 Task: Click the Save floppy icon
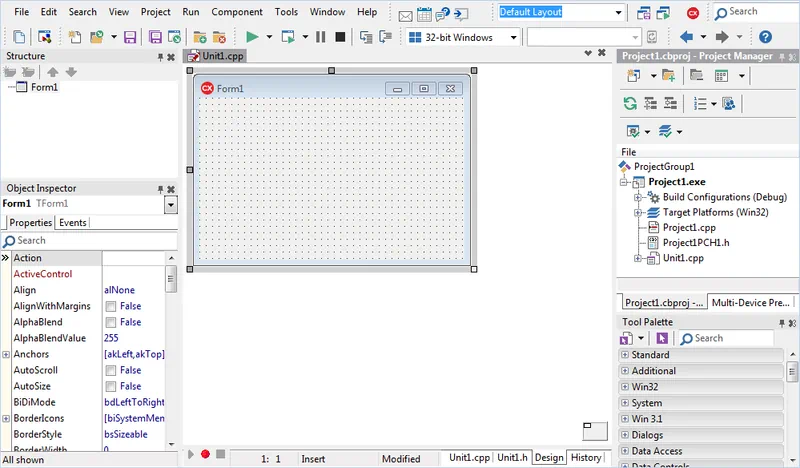pyautogui.click(x=130, y=37)
